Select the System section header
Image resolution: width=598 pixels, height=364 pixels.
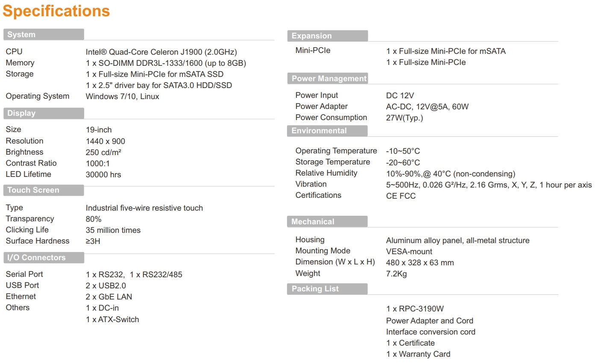tap(21, 35)
